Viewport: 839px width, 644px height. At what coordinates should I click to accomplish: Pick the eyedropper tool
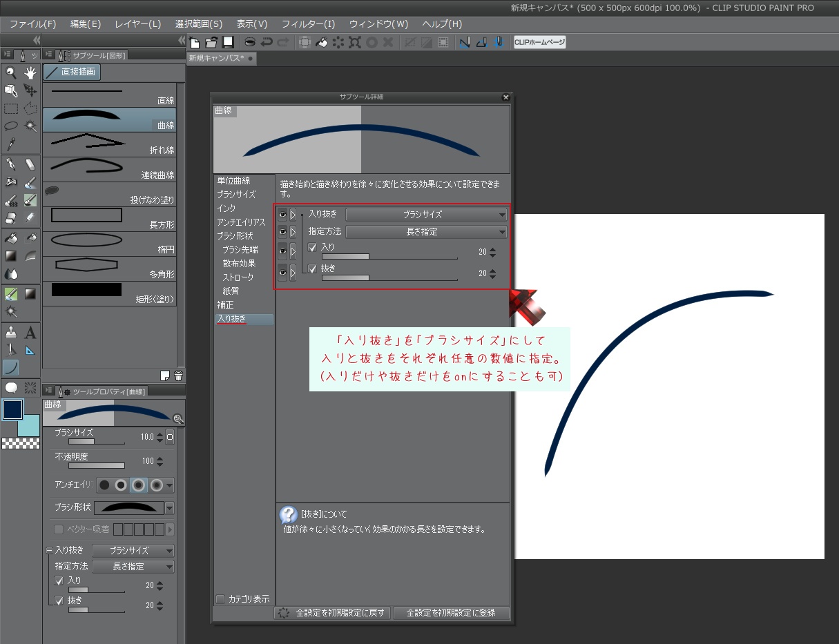[11, 144]
